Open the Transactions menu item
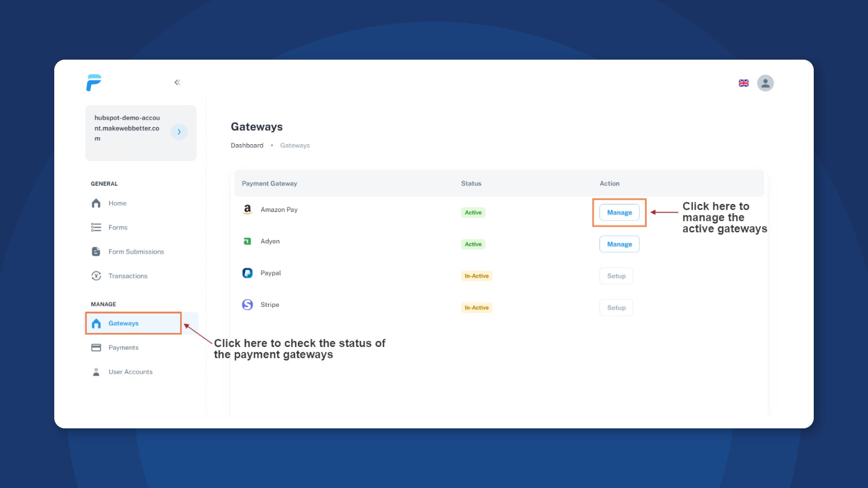Screen dimensions: 868x488 pos(128,276)
